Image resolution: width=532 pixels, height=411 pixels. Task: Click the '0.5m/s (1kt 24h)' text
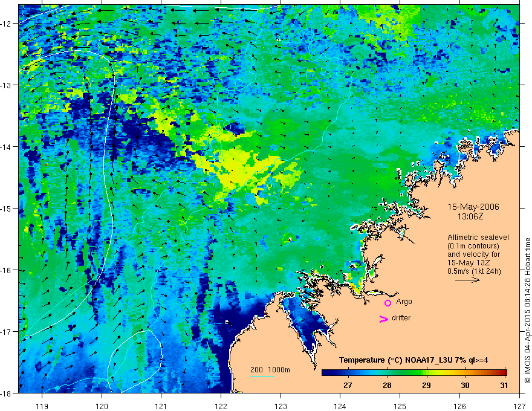[474, 271]
